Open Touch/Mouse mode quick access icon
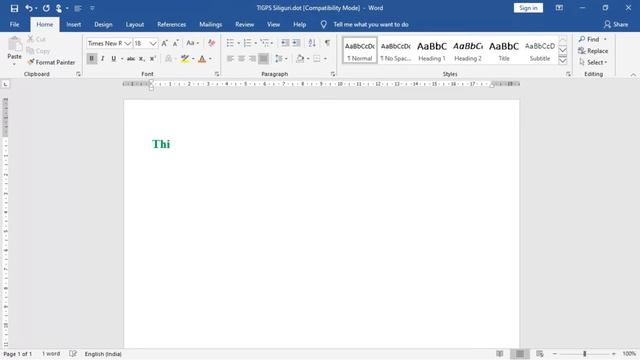The height and width of the screenshot is (360, 640). pos(59,8)
